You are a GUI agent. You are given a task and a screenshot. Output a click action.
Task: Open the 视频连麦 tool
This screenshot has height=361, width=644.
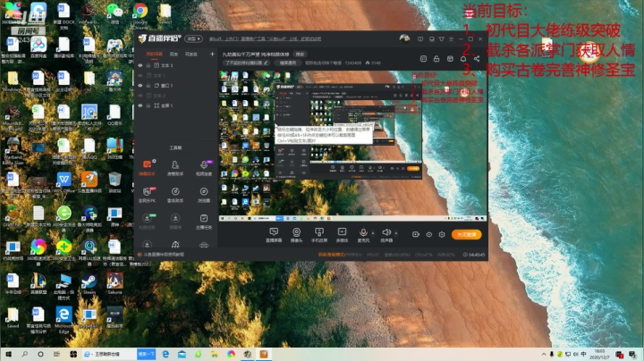pos(204,167)
